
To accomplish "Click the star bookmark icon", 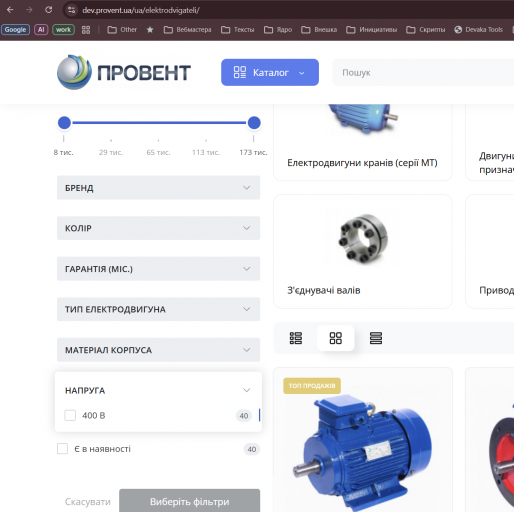I will (x=150, y=30).
